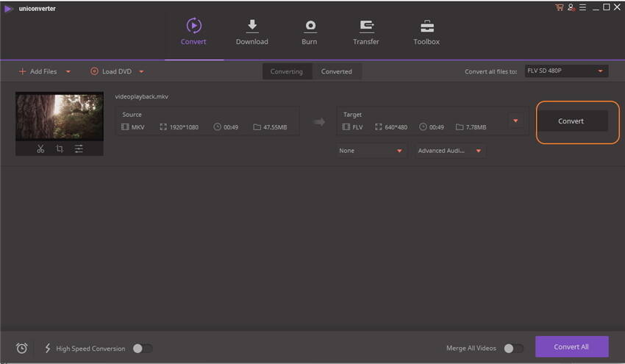Screen dimensions: 625x364
Task: Click the source format MKV label
Action: coord(138,127)
